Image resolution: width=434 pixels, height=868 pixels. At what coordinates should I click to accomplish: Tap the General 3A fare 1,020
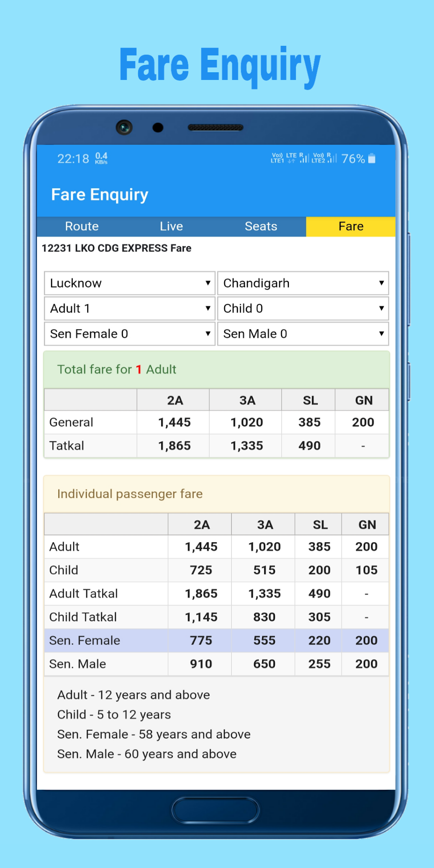[247, 423]
